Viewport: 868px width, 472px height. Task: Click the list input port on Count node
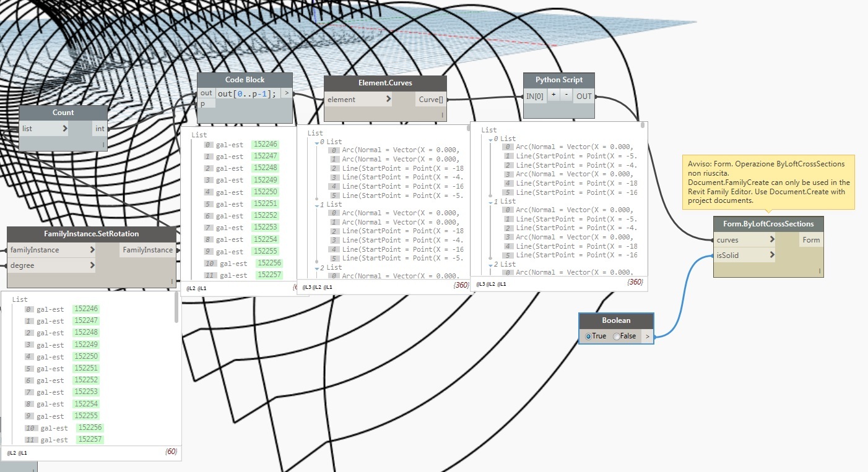click(43, 129)
